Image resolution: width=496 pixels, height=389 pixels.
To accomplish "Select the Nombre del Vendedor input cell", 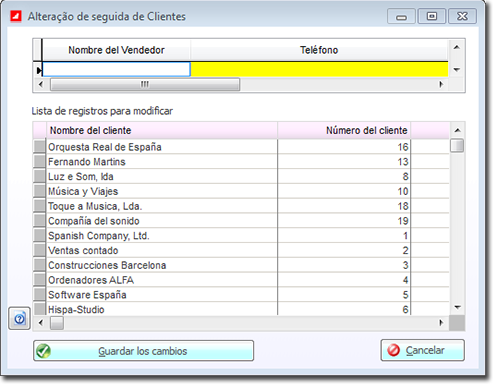I will point(116,69).
